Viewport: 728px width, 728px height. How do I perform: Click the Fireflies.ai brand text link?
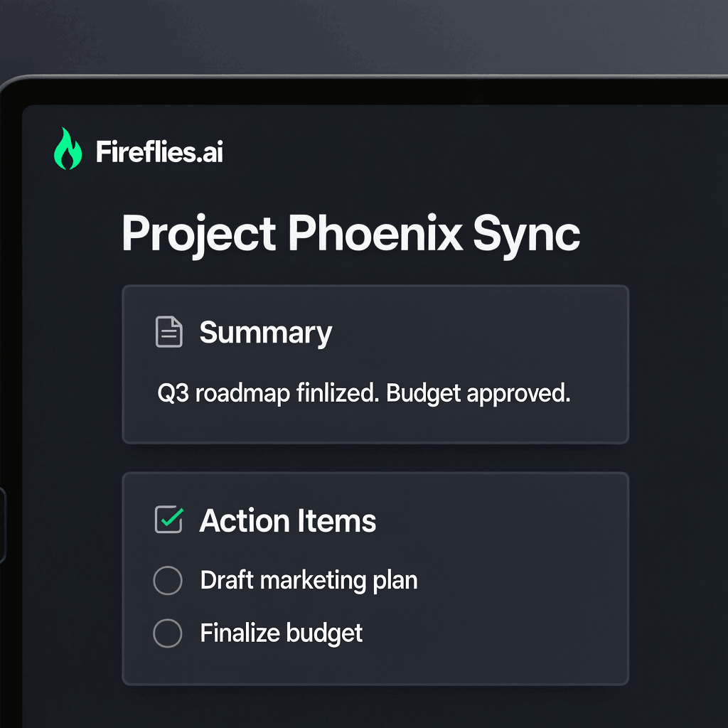(160, 150)
